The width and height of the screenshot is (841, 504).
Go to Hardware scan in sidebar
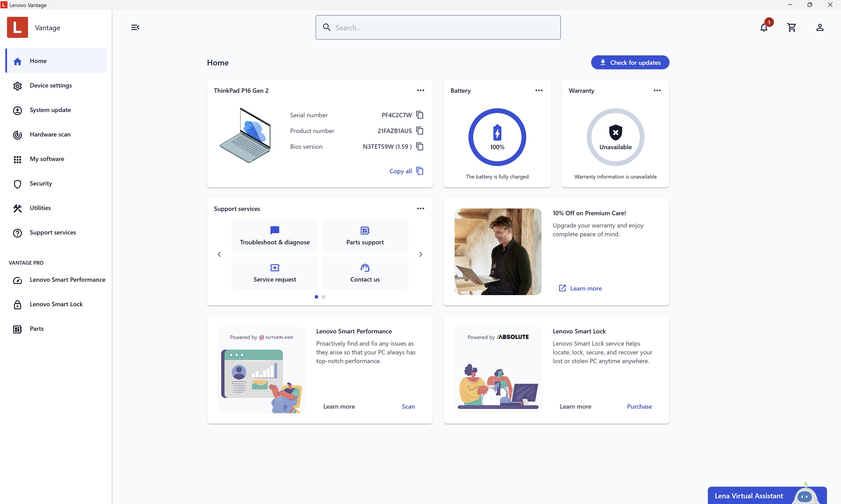(x=50, y=135)
